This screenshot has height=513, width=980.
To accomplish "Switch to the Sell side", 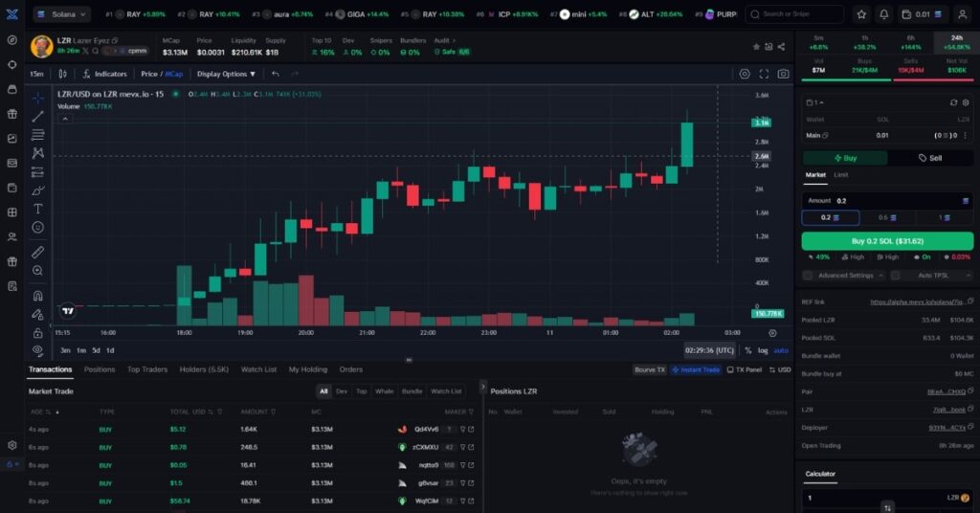I will click(x=930, y=158).
